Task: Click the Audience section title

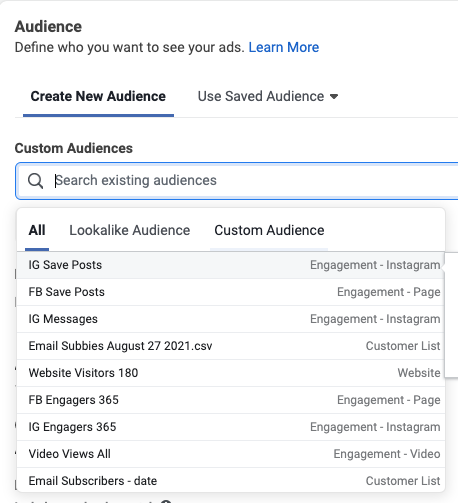Action: [48, 27]
